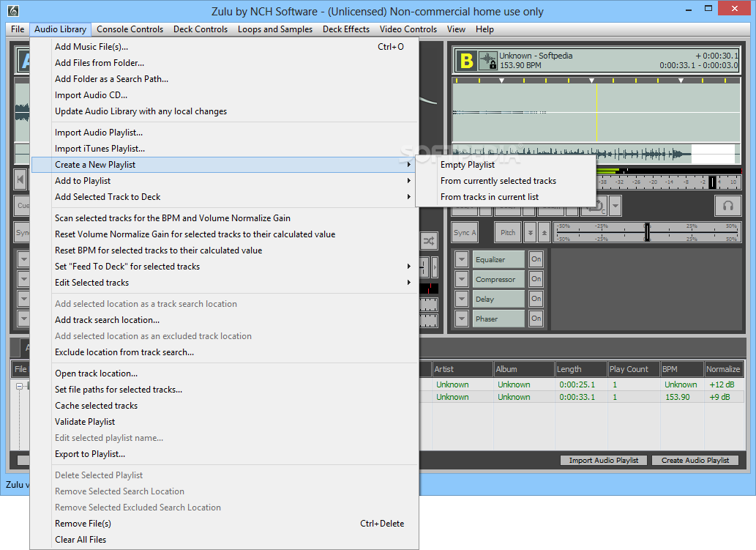Click the 153.90 BPM cell

click(678, 397)
